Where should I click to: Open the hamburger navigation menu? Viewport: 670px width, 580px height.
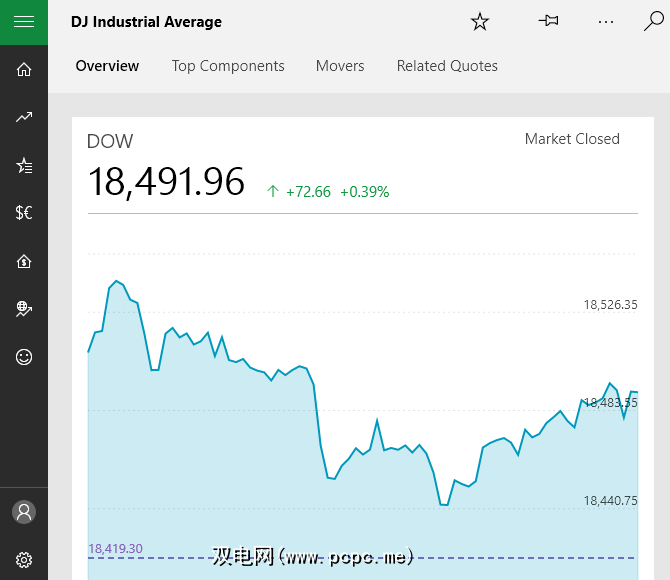[x=24, y=22]
